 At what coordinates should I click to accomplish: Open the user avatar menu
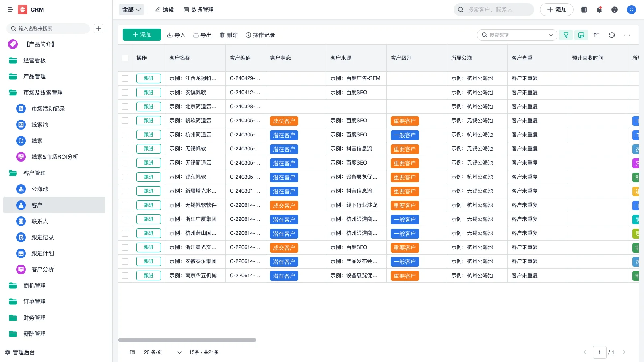click(632, 10)
